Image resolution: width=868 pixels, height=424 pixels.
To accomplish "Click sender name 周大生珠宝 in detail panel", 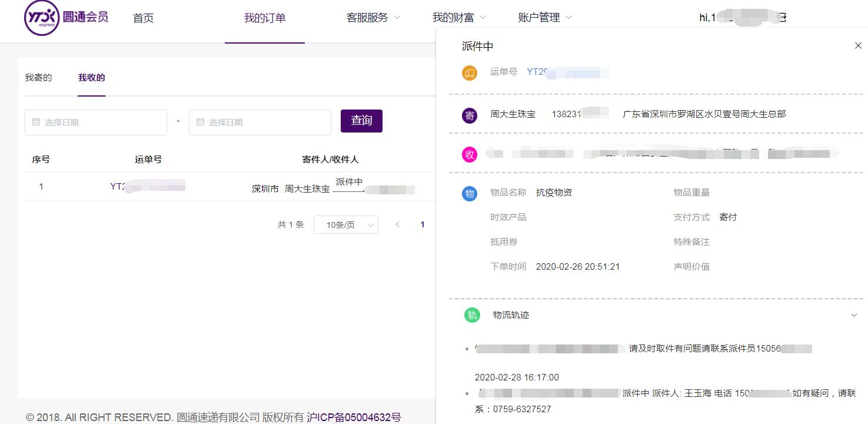I will (x=513, y=114).
